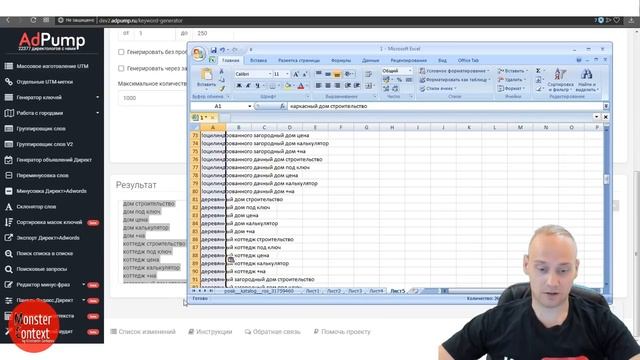Screen dimensions: 640x360
Task: Toggle underline Ч formatting
Action: pos(258,86)
